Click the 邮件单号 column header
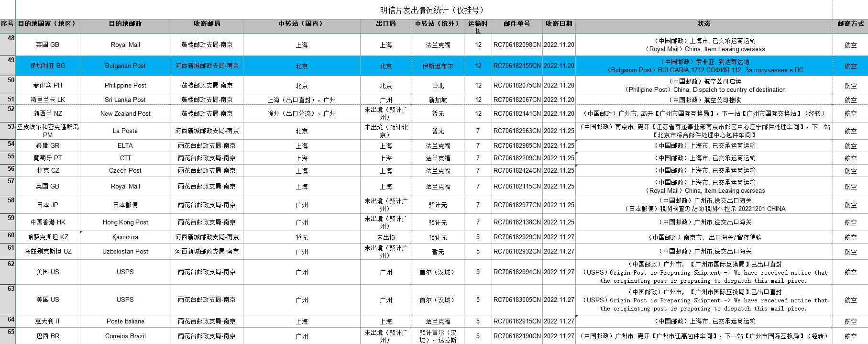Image resolution: width=868 pixels, height=344 pixels. tap(516, 24)
